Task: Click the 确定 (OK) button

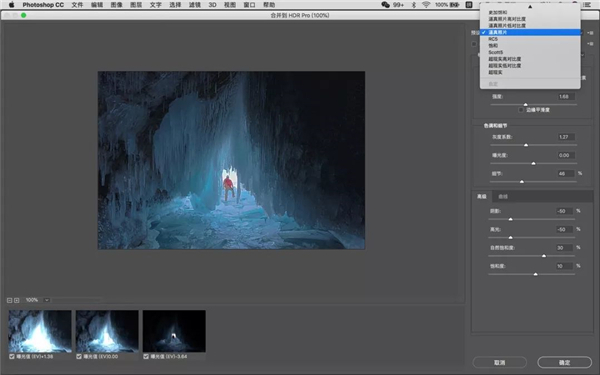Action: click(x=564, y=362)
